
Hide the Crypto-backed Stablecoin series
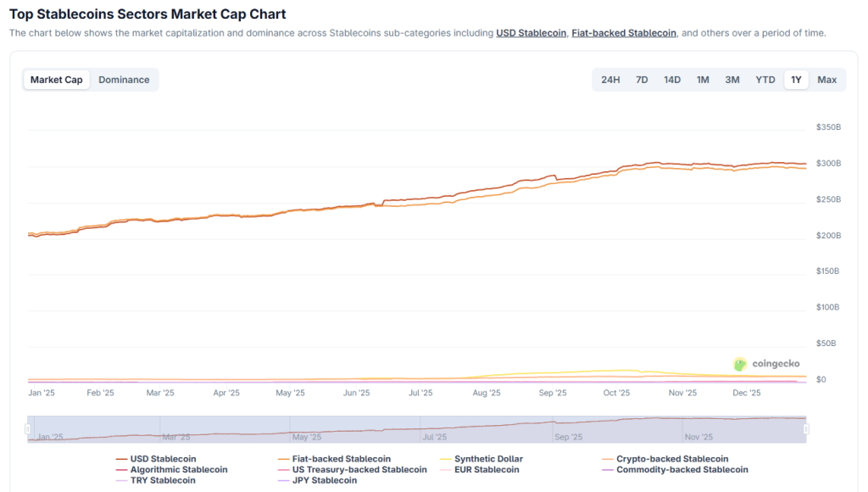671,459
